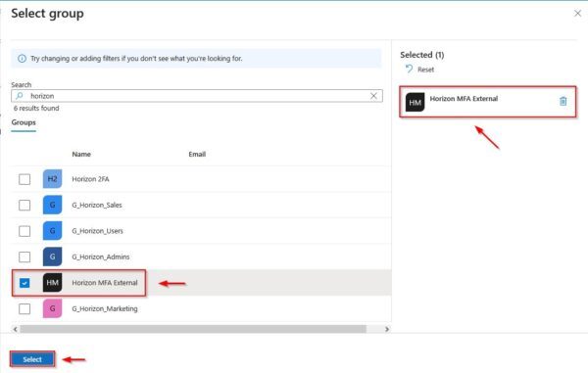Click the G_Horizon_Marketing group name
Viewport: 588px width, 373px height.
click(x=105, y=308)
